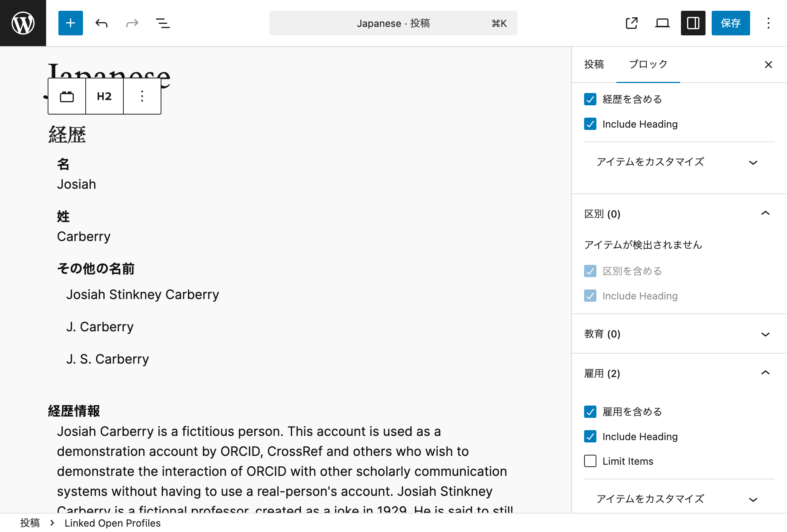The height and width of the screenshot is (532, 787).
Task: Open the preview device icon
Action: pos(662,23)
